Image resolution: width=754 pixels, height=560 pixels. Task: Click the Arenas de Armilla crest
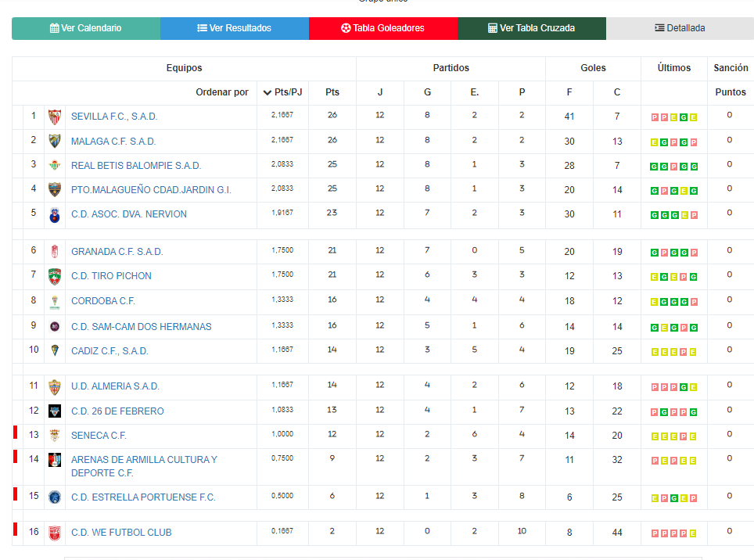pos(55,460)
